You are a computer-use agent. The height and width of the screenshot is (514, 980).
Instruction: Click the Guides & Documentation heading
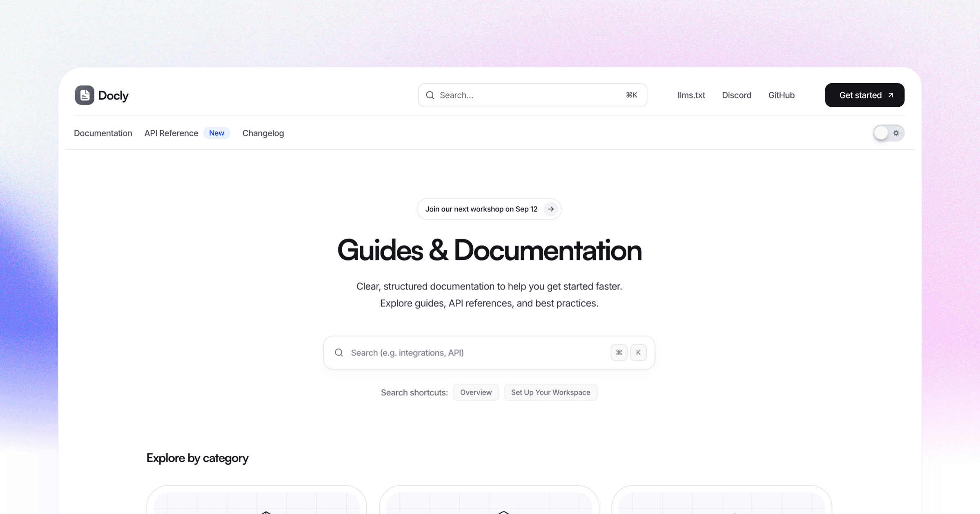click(489, 250)
